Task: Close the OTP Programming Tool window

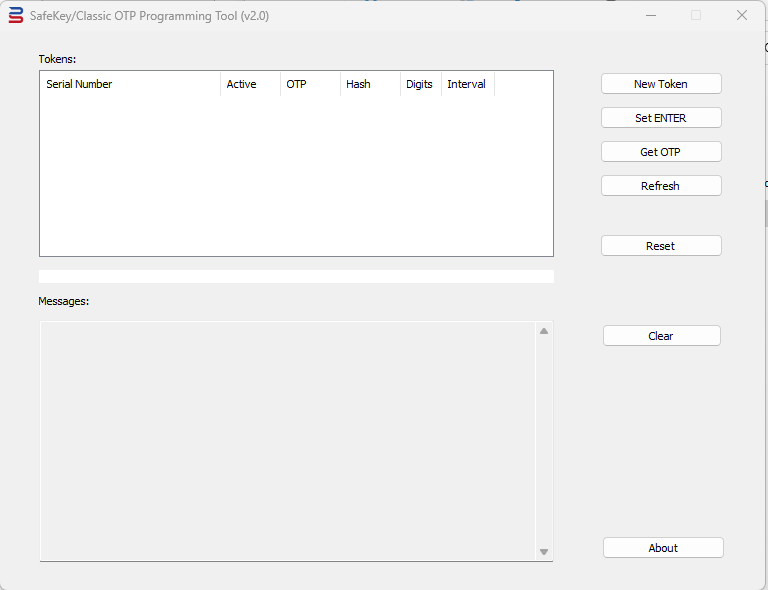Action: point(741,15)
